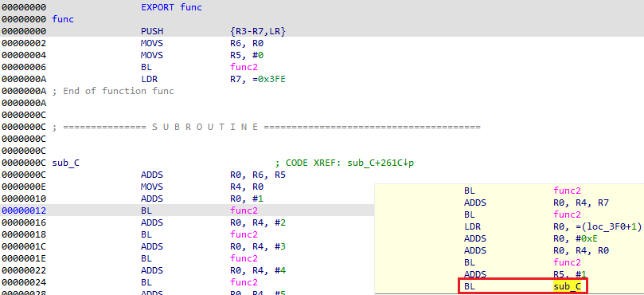Select the highlighted sub_C in the tooltip
The height and width of the screenshot is (295, 644).
568,286
